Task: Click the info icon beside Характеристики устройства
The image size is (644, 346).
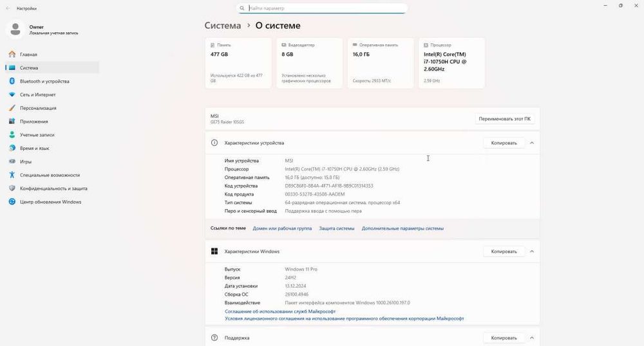Action: 214,143
